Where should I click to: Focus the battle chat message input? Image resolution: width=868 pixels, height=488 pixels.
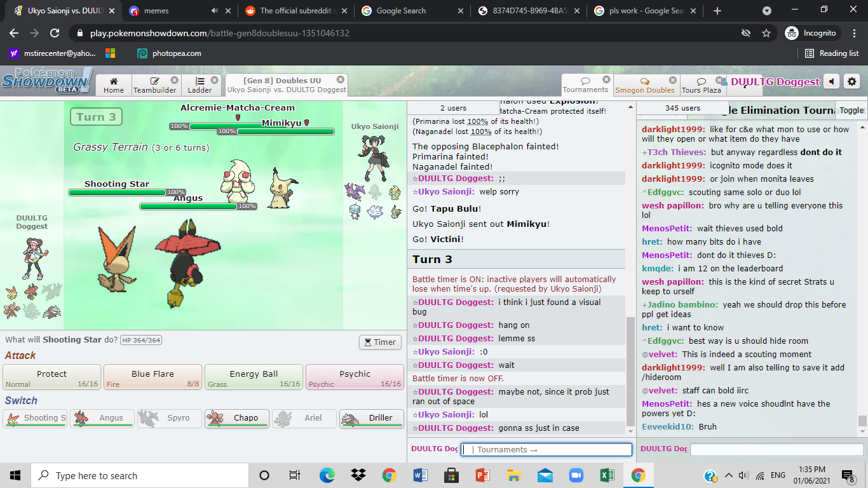546,449
